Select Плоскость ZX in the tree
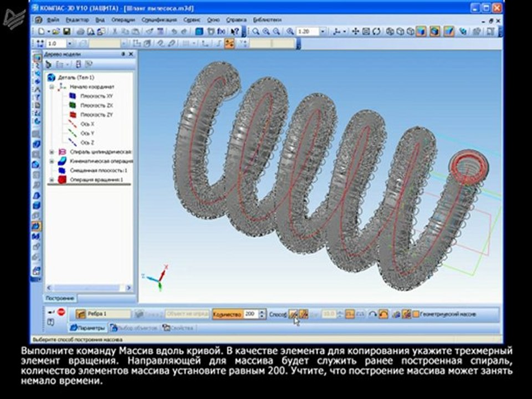Image resolution: width=532 pixels, height=399 pixels. pyautogui.click(x=96, y=105)
